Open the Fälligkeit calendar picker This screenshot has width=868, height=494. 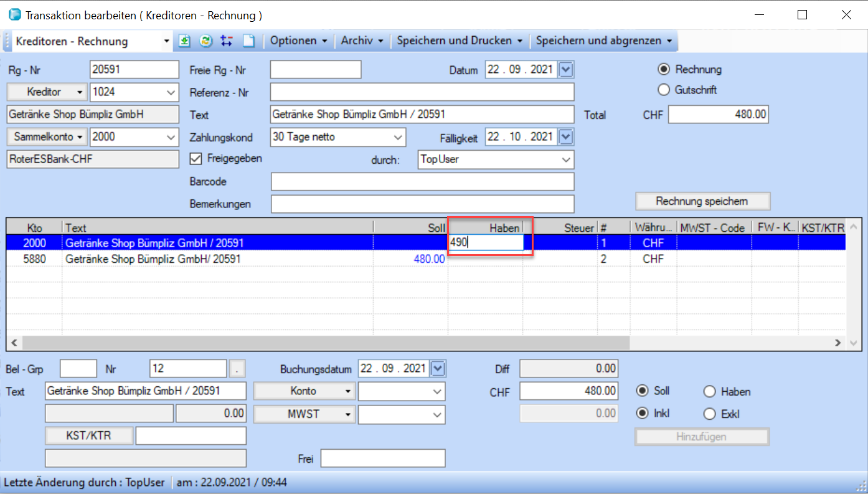(x=565, y=136)
